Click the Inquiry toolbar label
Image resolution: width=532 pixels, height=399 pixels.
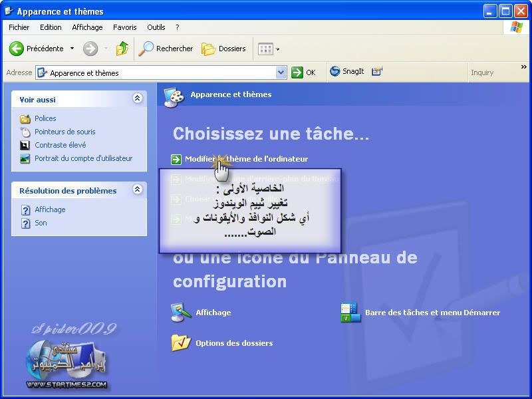(x=482, y=72)
